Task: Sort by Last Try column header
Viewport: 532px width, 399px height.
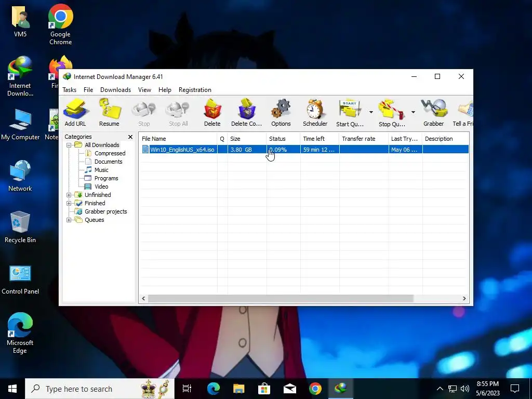Action: click(x=405, y=139)
